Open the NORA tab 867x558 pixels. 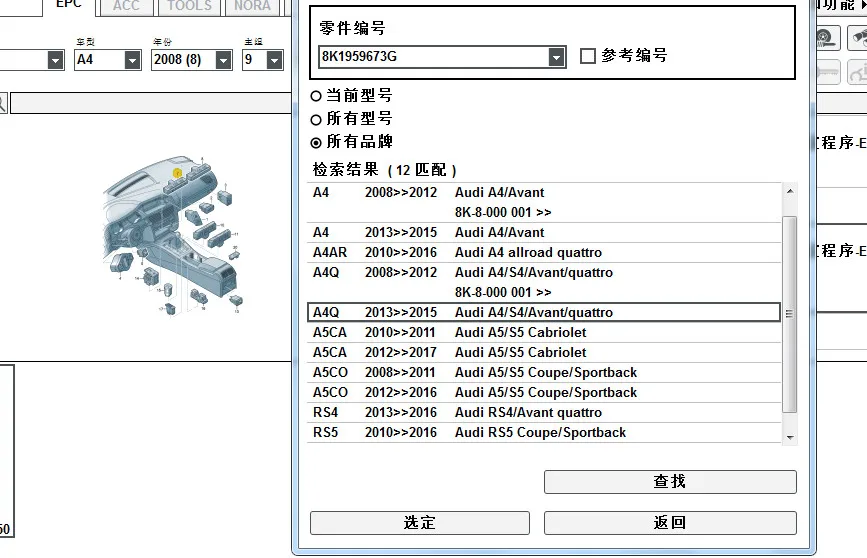pos(252,7)
